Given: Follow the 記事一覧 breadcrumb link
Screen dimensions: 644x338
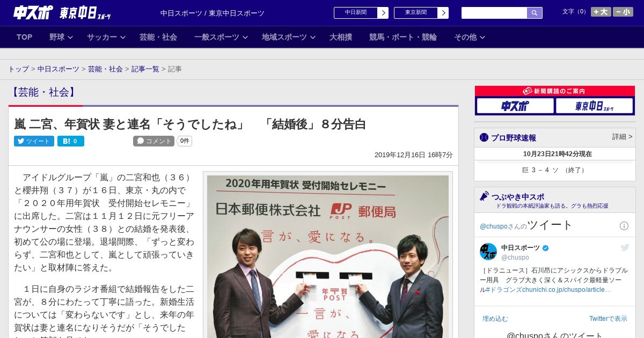Looking at the screenshot, I should pos(145,69).
